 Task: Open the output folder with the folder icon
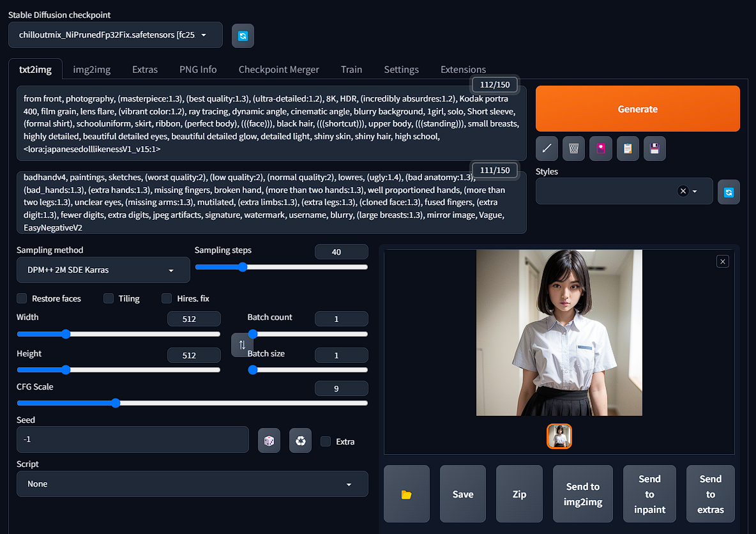(x=406, y=494)
